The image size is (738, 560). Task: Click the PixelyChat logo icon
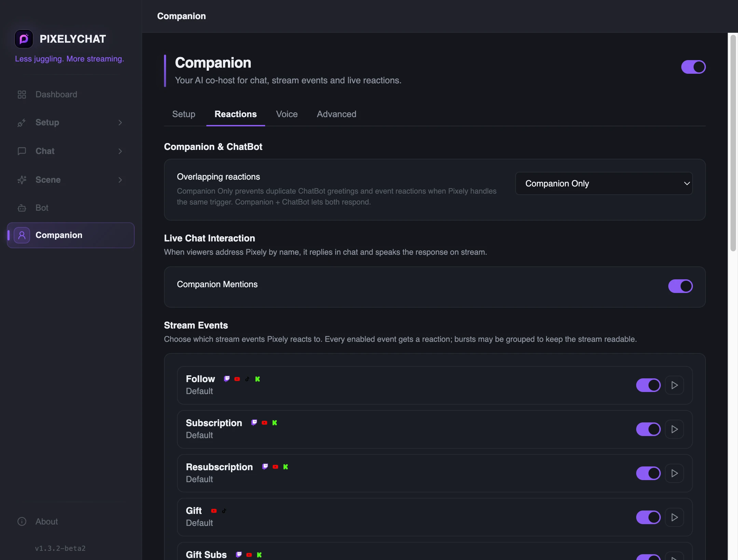(x=24, y=39)
